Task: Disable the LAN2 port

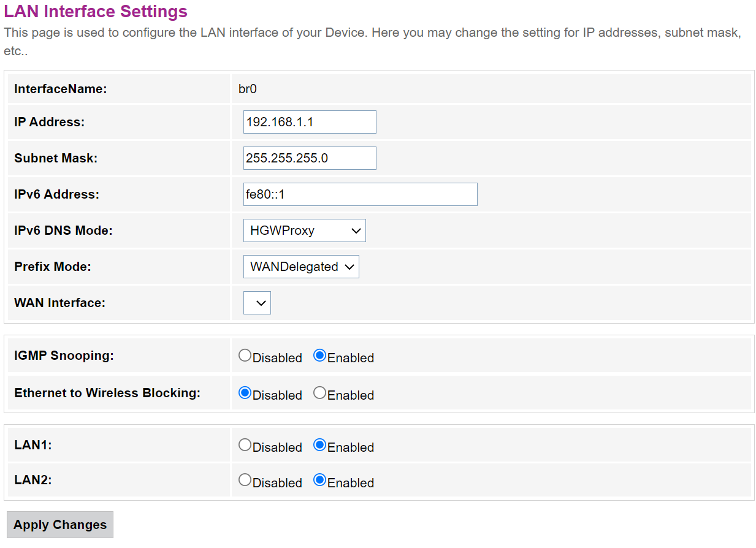Action: click(245, 481)
